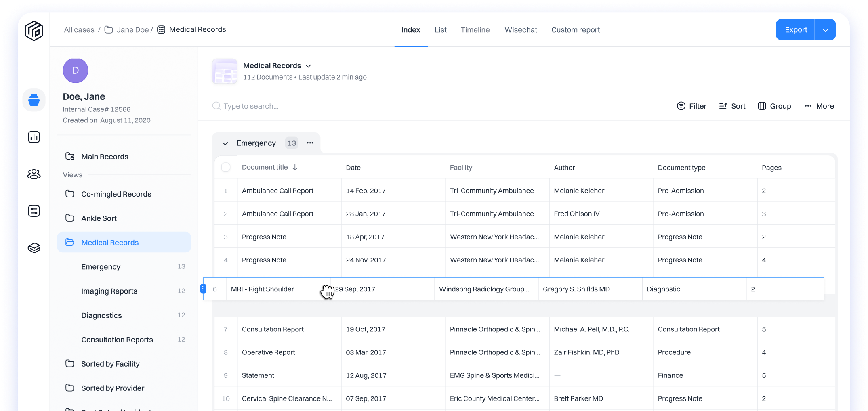
Task: Open the analytics chart sidebar icon
Action: coord(34,137)
